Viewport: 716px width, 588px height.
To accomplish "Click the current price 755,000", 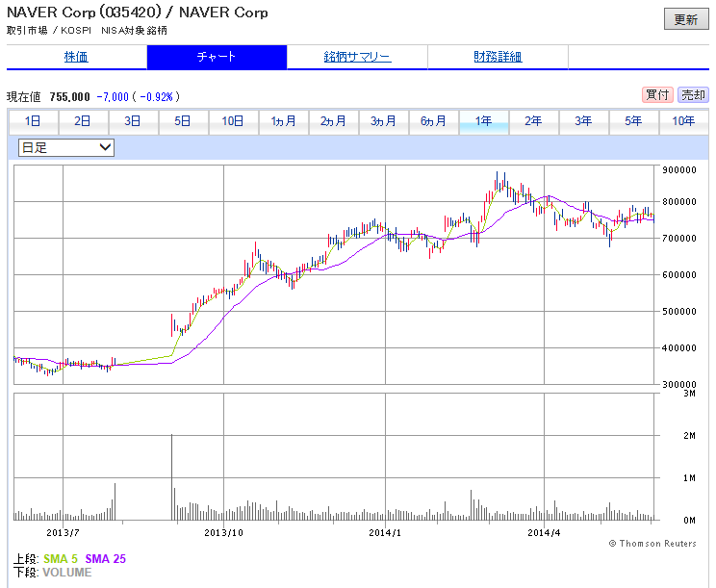I will pyautogui.click(x=70, y=97).
